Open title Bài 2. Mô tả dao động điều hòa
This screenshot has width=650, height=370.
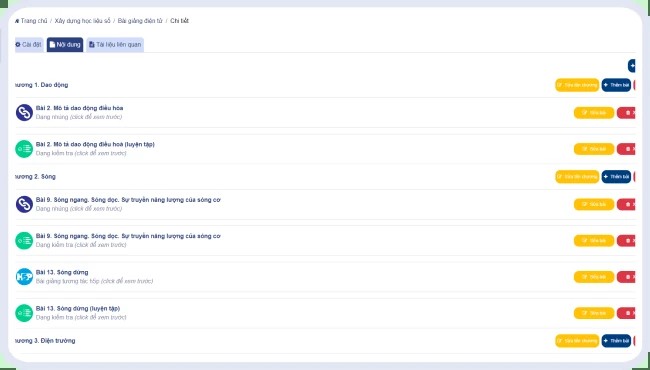(79, 108)
